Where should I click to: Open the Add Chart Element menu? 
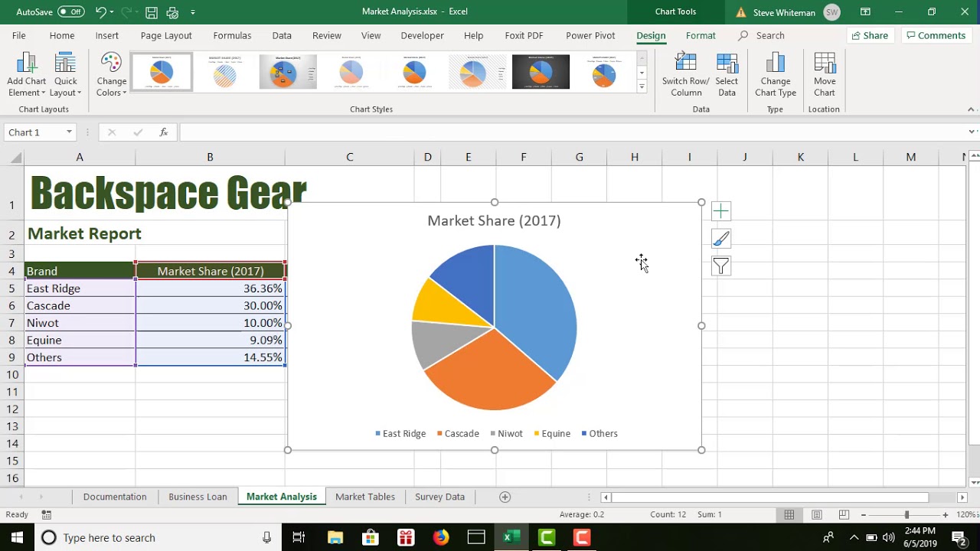27,75
